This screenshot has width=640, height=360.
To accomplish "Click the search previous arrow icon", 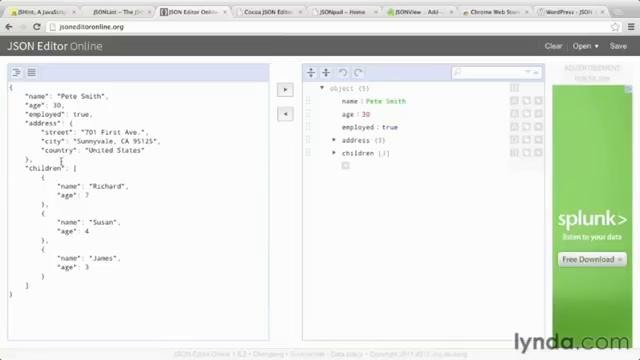I will click(536, 72).
